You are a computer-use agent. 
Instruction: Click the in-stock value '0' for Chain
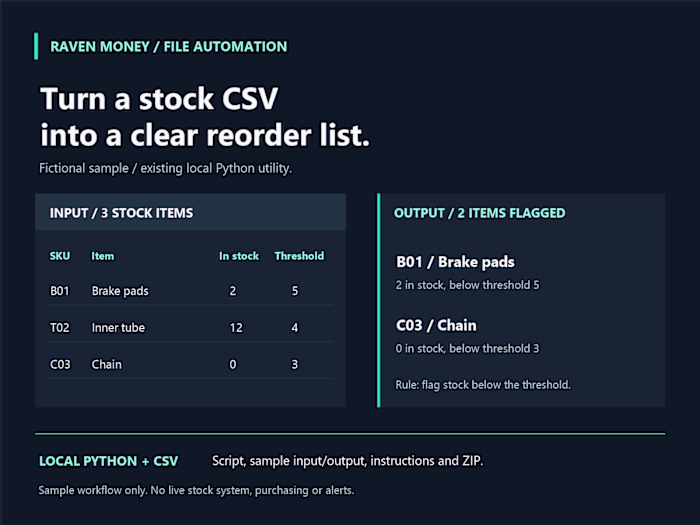click(x=233, y=364)
